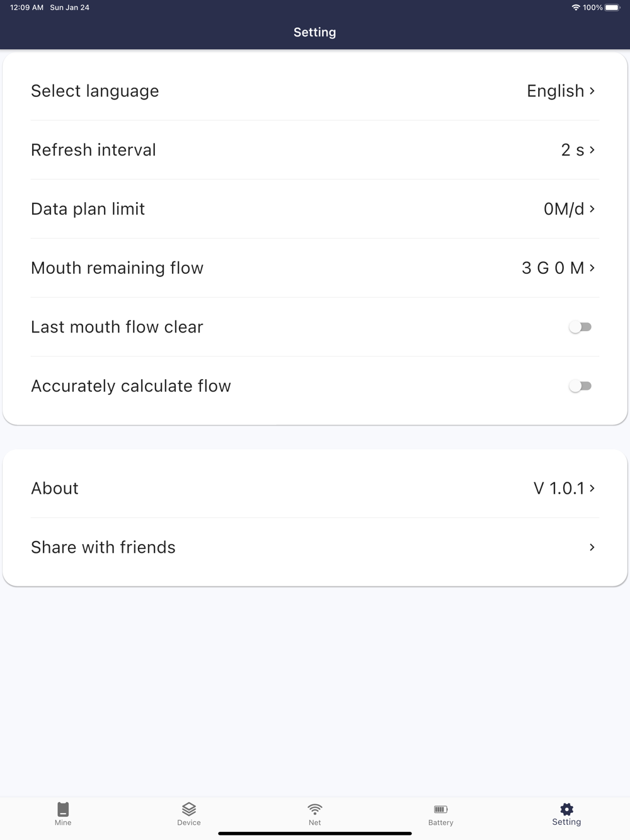Open the Device layers icon
This screenshot has width=630, height=840.
(189, 809)
